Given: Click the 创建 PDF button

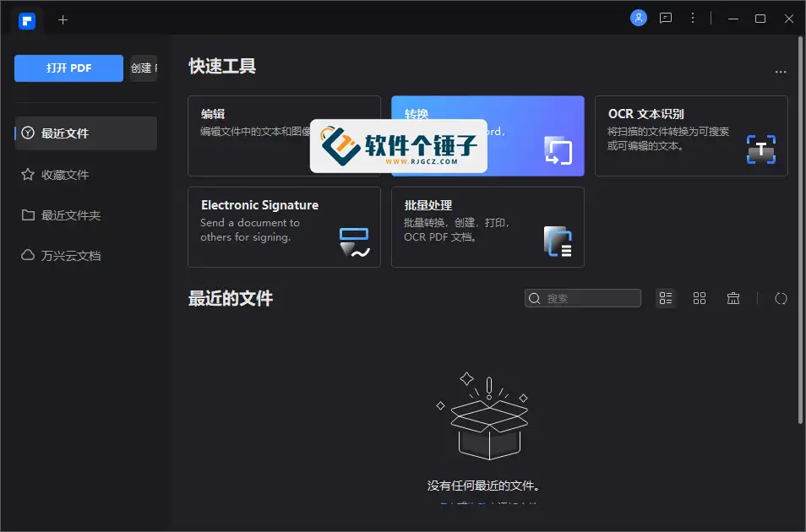Looking at the screenshot, I should point(143,68).
